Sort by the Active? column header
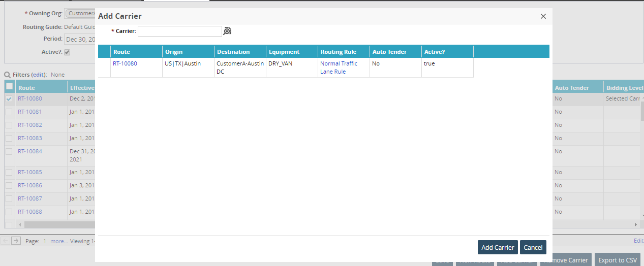 (x=447, y=52)
